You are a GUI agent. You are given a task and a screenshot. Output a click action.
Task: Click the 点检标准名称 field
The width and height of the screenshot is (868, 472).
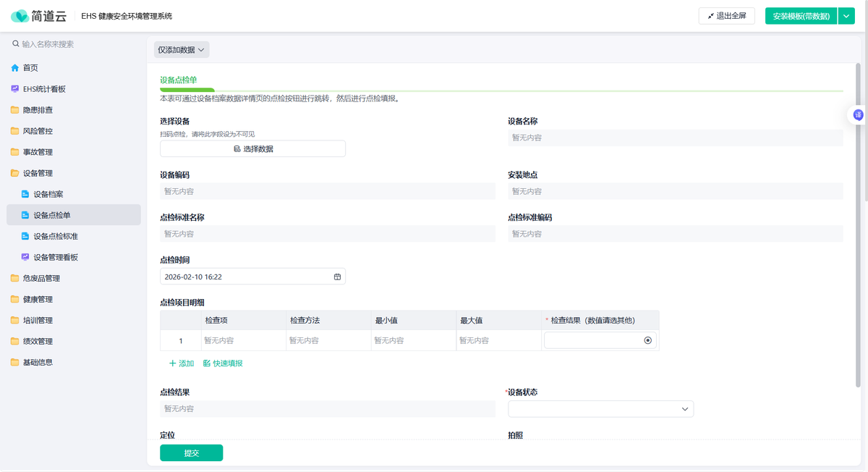click(328, 234)
